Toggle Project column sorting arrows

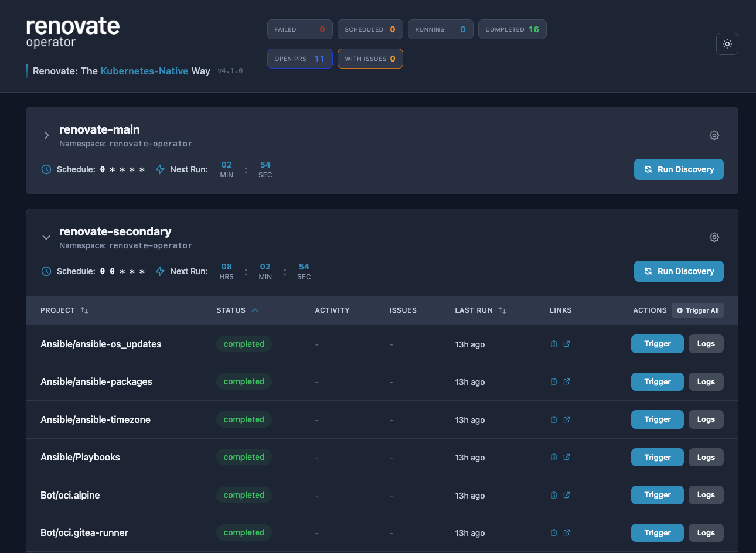pyautogui.click(x=84, y=310)
